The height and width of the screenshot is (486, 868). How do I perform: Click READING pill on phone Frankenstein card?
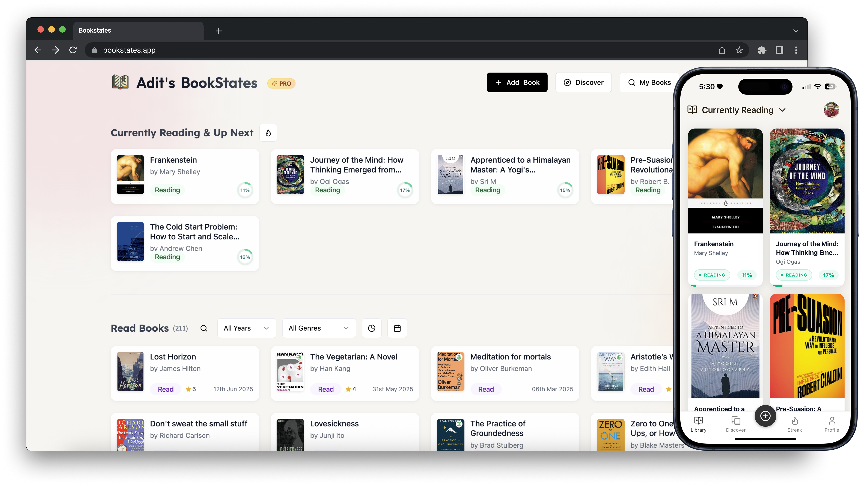(712, 275)
